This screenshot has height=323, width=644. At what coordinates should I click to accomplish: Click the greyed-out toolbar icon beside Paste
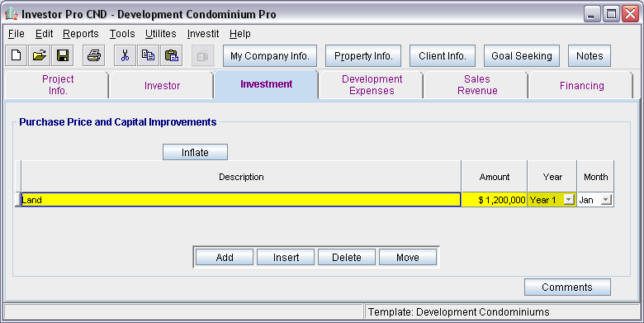pos(202,55)
